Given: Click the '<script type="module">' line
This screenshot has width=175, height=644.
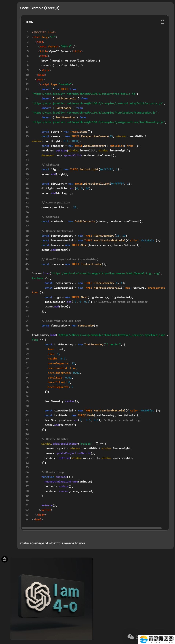Looking at the screenshot, I should click(x=56, y=84).
